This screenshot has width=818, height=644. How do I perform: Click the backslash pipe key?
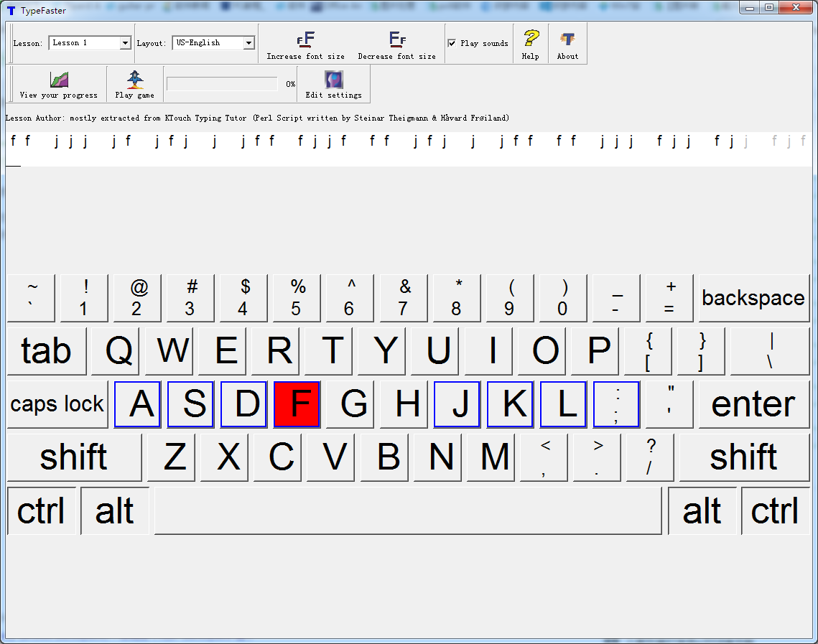tap(770, 351)
